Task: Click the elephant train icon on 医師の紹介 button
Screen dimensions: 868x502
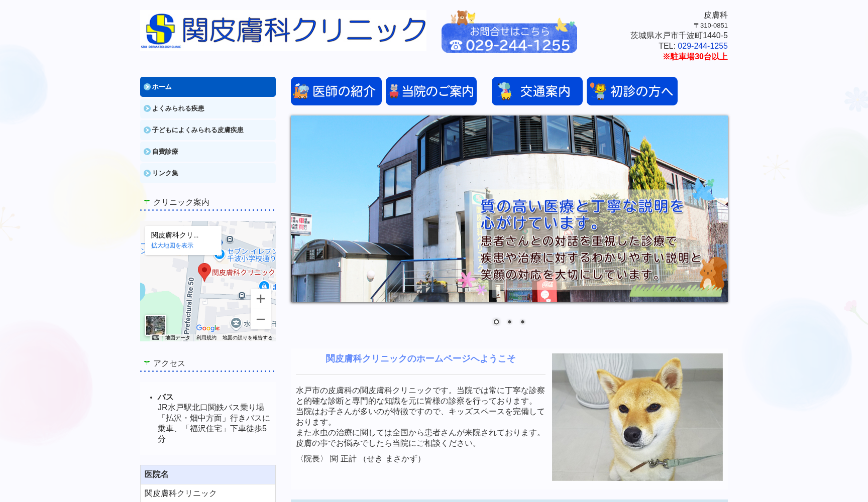Action: (x=301, y=91)
